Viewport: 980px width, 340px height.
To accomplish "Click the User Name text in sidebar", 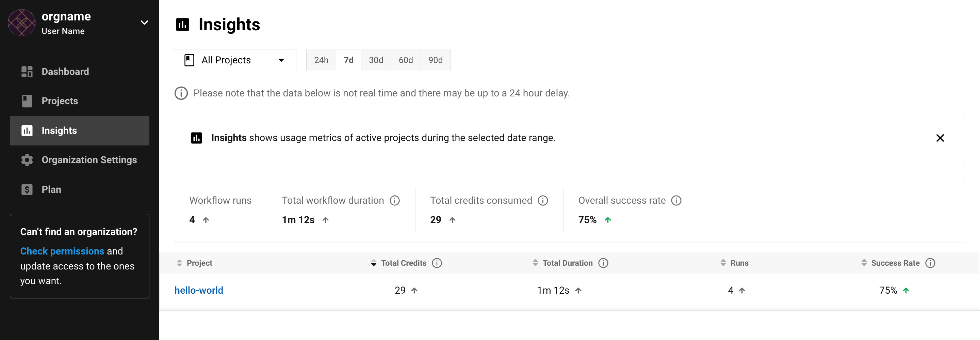I will pyautogui.click(x=63, y=31).
